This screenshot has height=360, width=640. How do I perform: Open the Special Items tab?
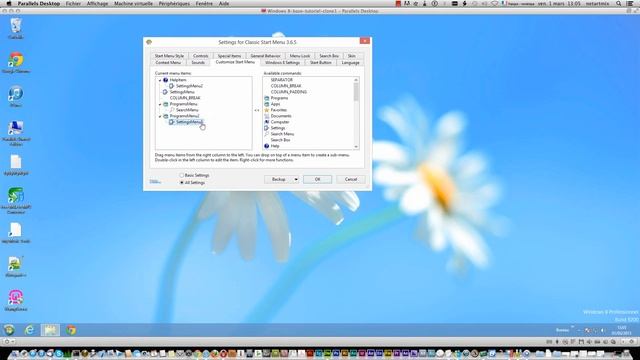(x=229, y=56)
